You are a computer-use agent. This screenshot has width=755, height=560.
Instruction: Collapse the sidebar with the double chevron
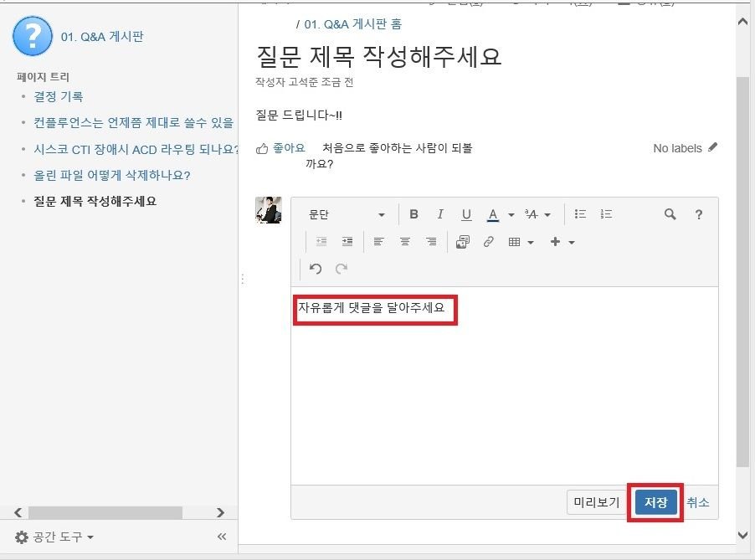[x=222, y=537]
